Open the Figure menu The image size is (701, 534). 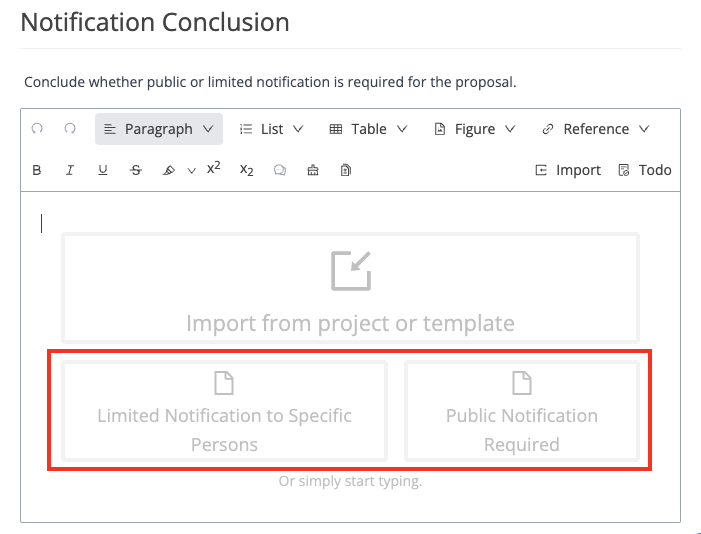pos(475,129)
